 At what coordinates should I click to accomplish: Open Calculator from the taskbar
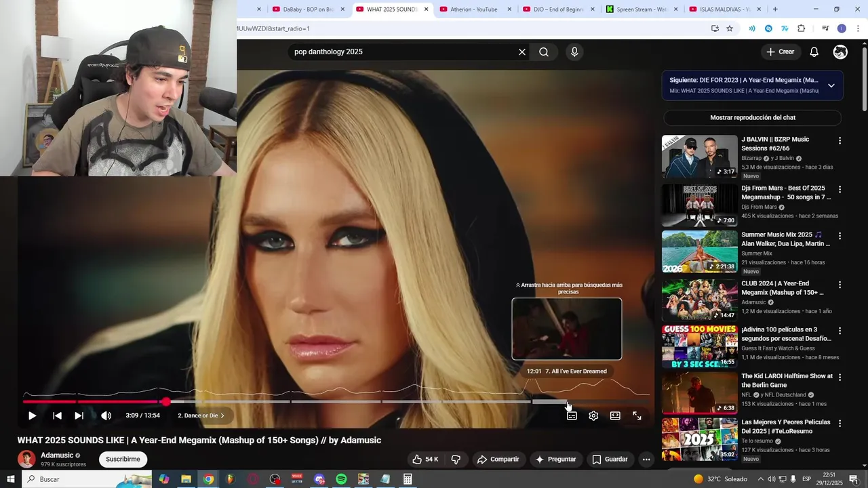pos(408,479)
